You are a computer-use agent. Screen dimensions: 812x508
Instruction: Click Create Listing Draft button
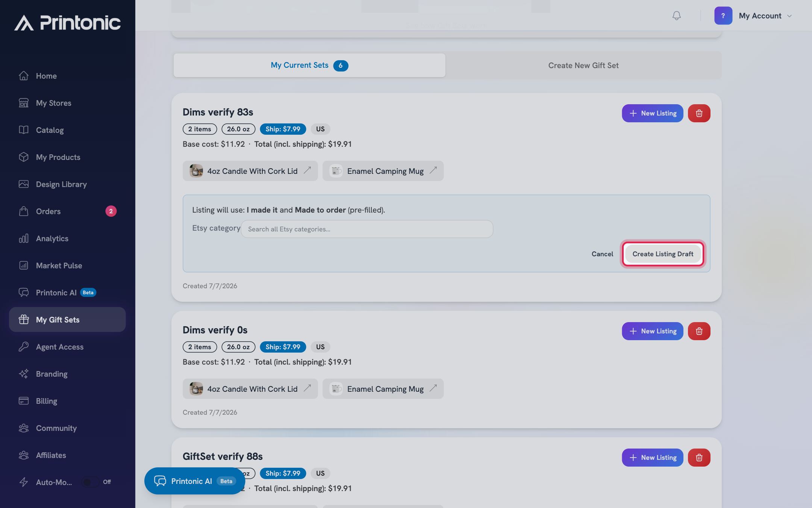(663, 254)
